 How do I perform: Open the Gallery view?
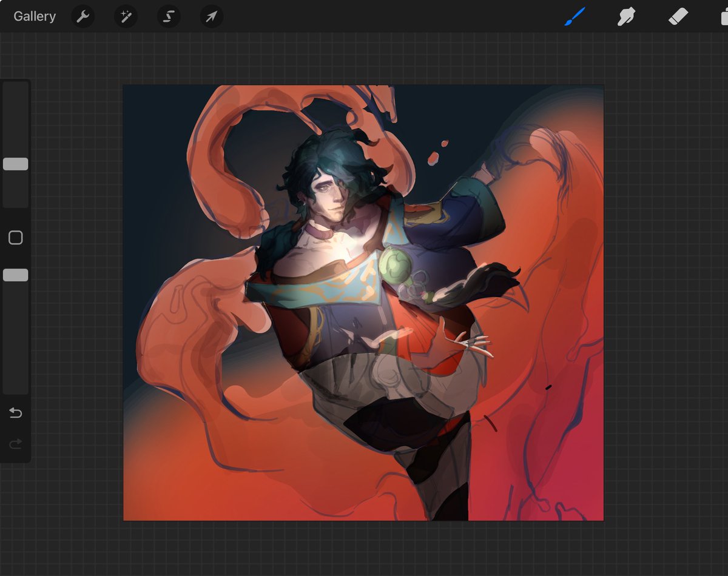(35, 16)
